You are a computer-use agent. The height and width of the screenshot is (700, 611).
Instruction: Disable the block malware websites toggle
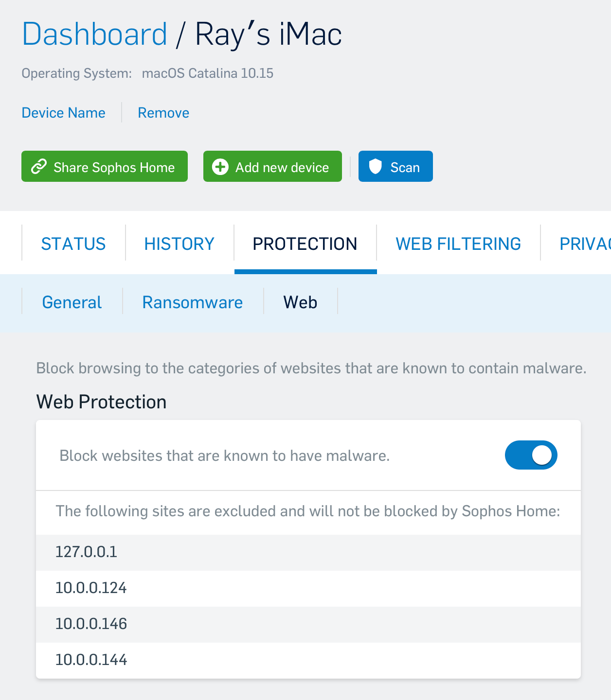[x=531, y=455]
